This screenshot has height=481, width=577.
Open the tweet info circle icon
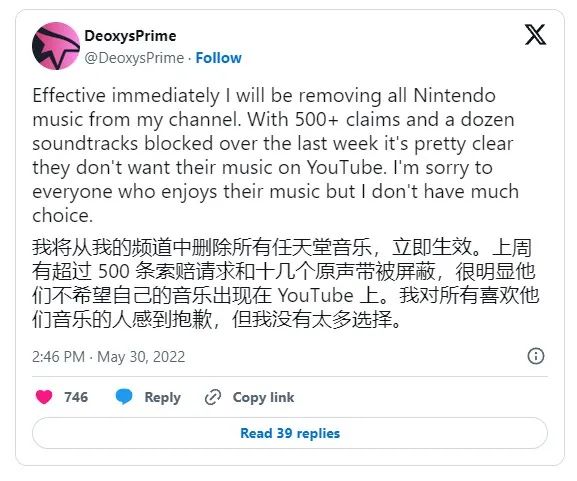point(536,356)
